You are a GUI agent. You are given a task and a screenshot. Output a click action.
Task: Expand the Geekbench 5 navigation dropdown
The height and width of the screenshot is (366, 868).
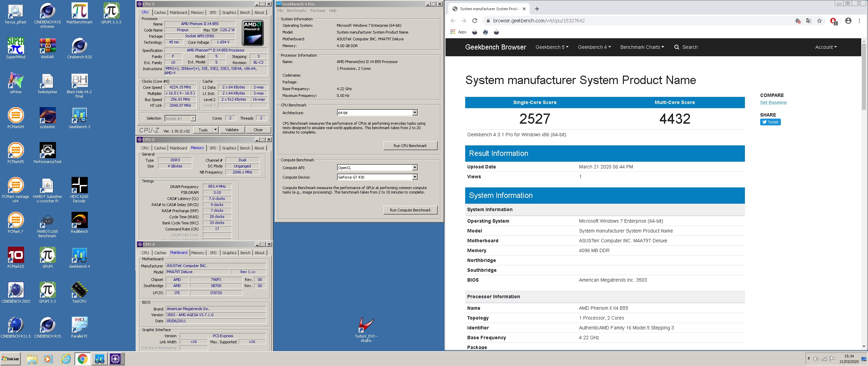pos(552,47)
